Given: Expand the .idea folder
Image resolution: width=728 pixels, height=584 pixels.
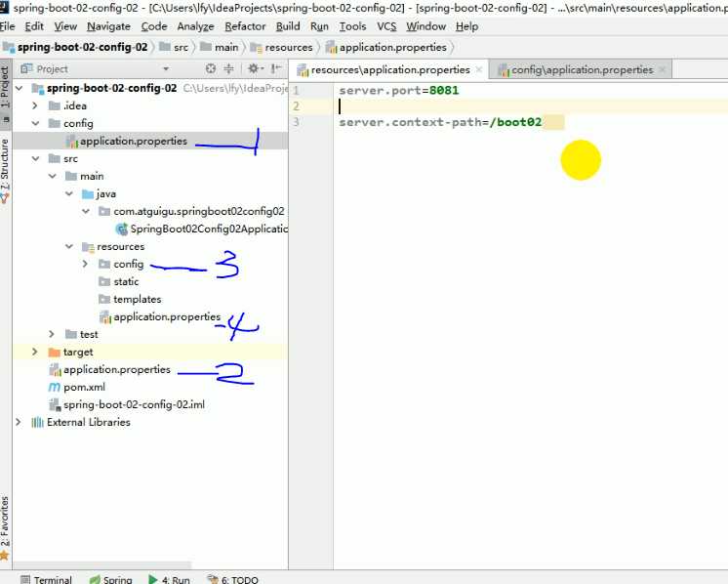Looking at the screenshot, I should pyautogui.click(x=35, y=105).
